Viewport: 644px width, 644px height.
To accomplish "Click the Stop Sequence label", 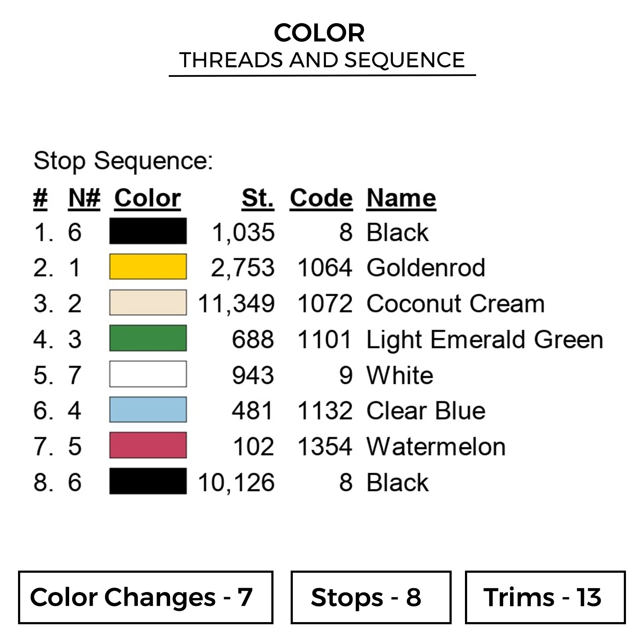I will (x=123, y=161).
